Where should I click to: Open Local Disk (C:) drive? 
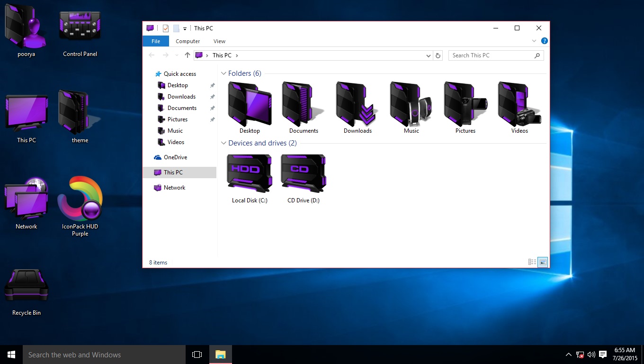[249, 173]
